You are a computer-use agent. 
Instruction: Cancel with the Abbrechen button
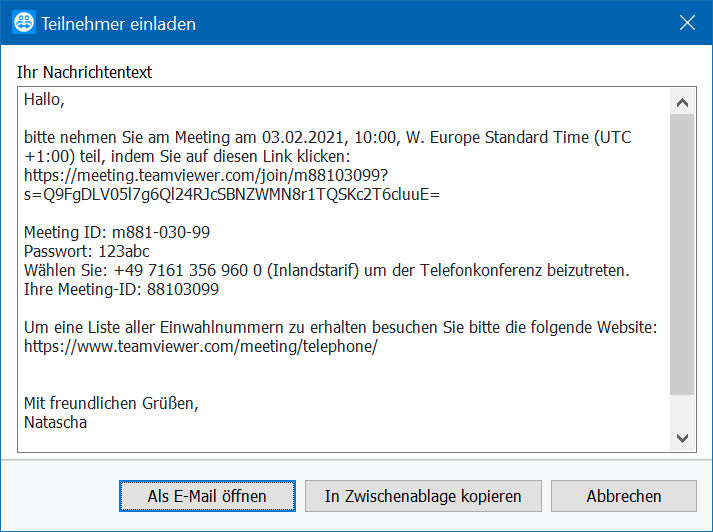(624, 496)
